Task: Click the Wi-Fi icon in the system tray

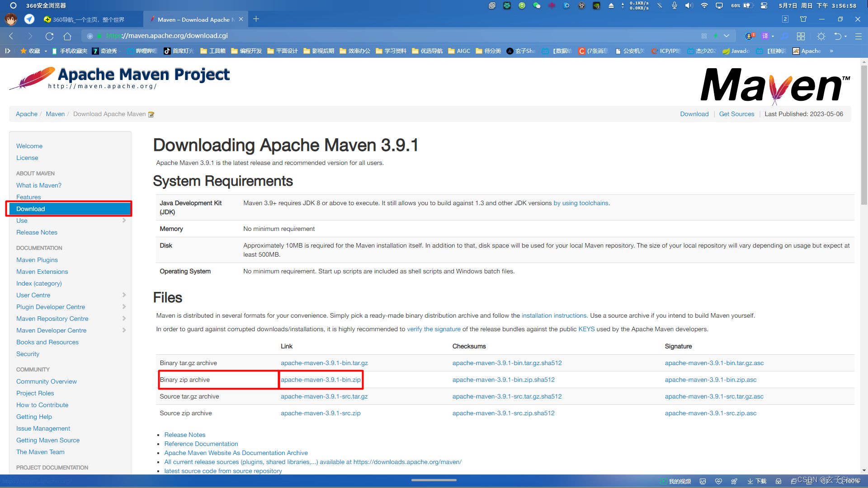Action: pos(704,5)
